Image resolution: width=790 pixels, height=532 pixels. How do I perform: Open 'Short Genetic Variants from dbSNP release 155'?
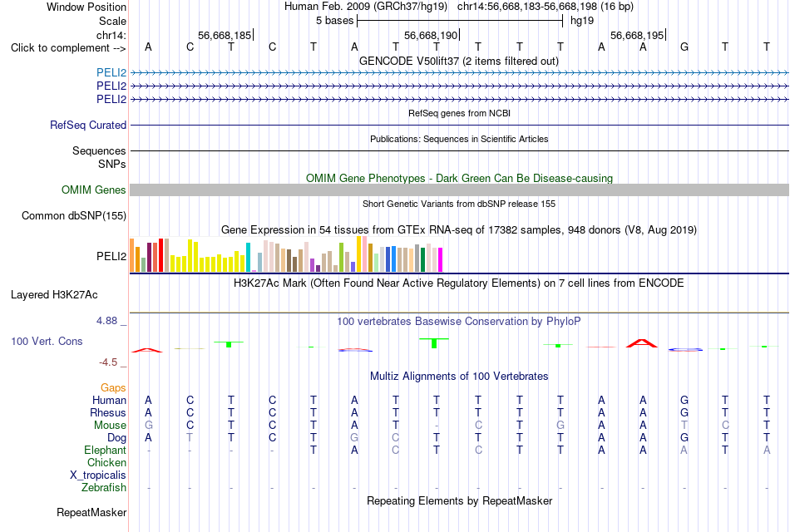point(459,204)
